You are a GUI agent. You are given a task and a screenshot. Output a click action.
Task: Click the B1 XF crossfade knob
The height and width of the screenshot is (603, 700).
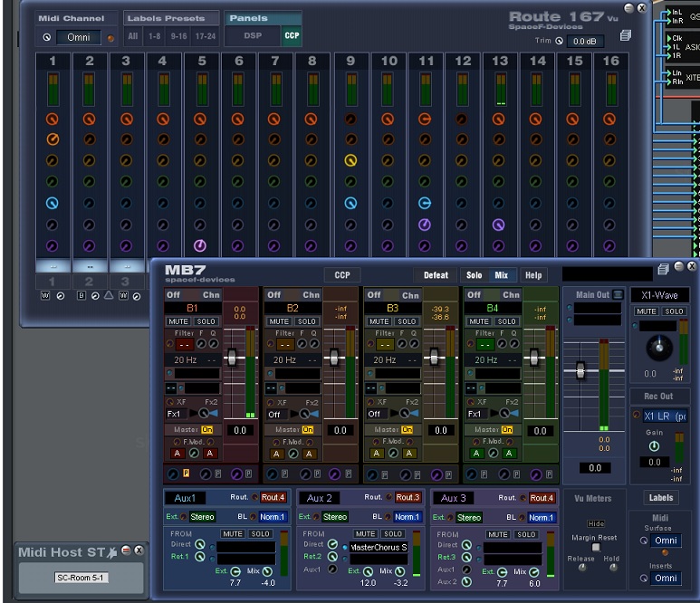[204, 413]
